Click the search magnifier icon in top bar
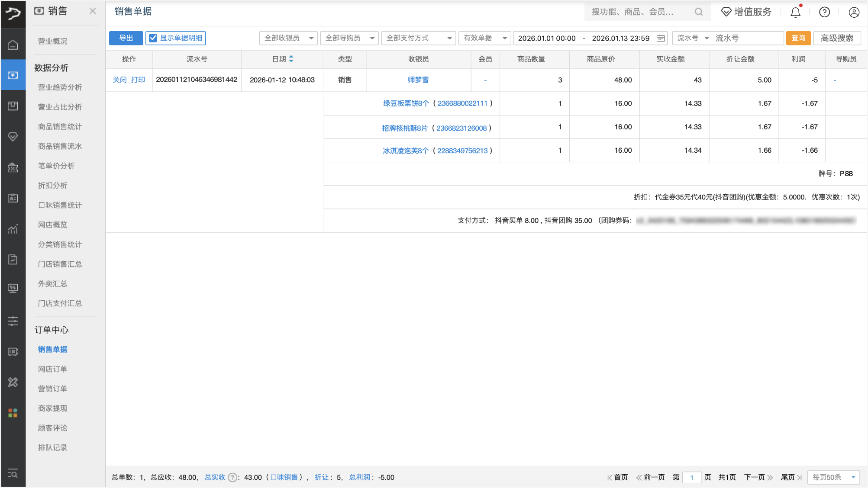This screenshot has height=488, width=868. (699, 12)
